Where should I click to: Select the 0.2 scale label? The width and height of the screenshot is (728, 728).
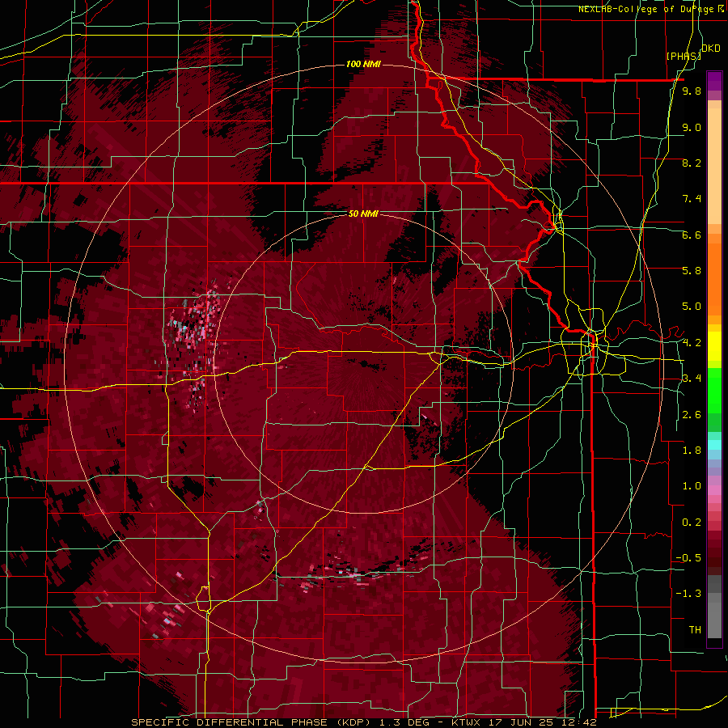[692, 523]
